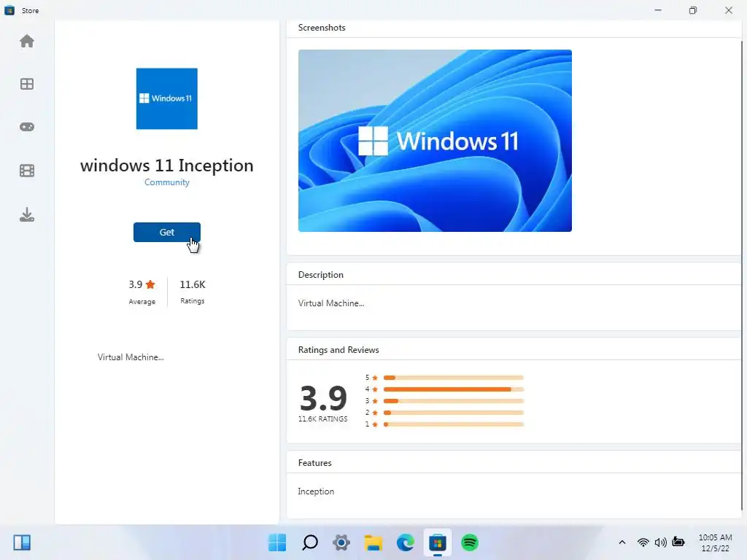Open Spotify from taskbar

point(470,542)
